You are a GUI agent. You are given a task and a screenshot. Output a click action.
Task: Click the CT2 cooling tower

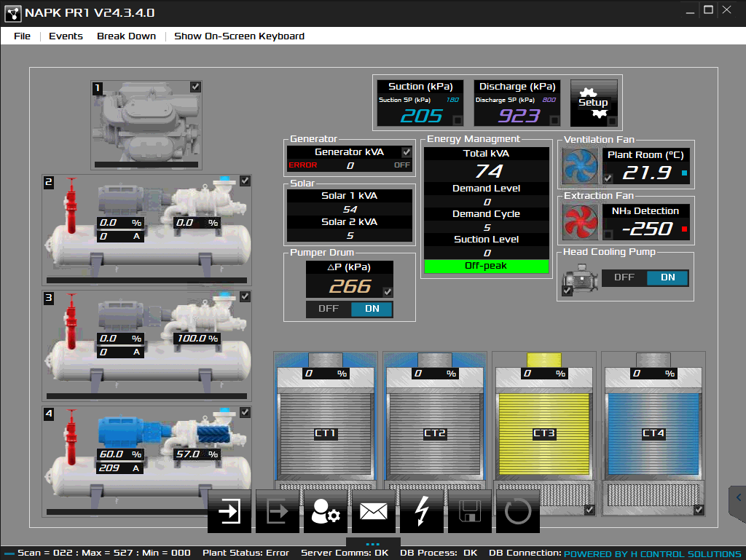click(x=435, y=433)
